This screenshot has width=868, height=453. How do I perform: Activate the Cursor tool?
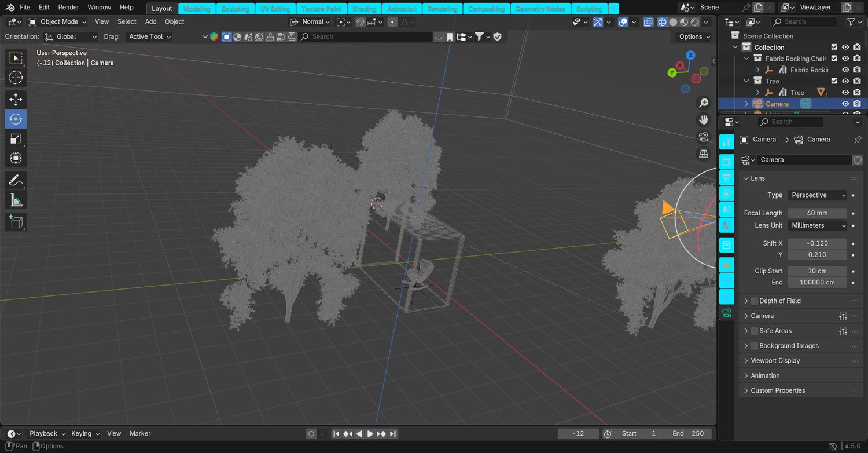(16, 78)
